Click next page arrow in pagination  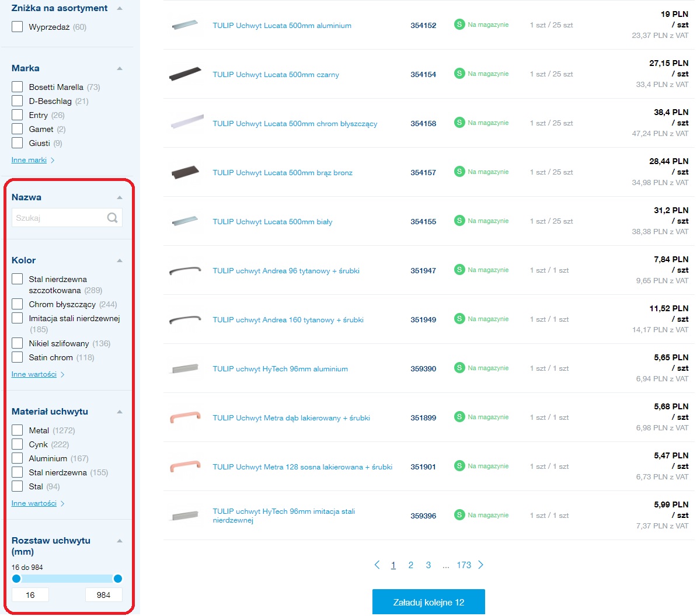coord(481,565)
